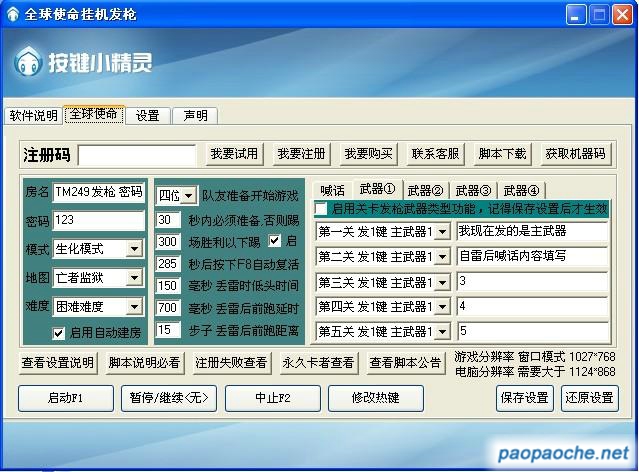Click the 房名 text field
This screenshot has width=639, height=472.
[x=98, y=192]
